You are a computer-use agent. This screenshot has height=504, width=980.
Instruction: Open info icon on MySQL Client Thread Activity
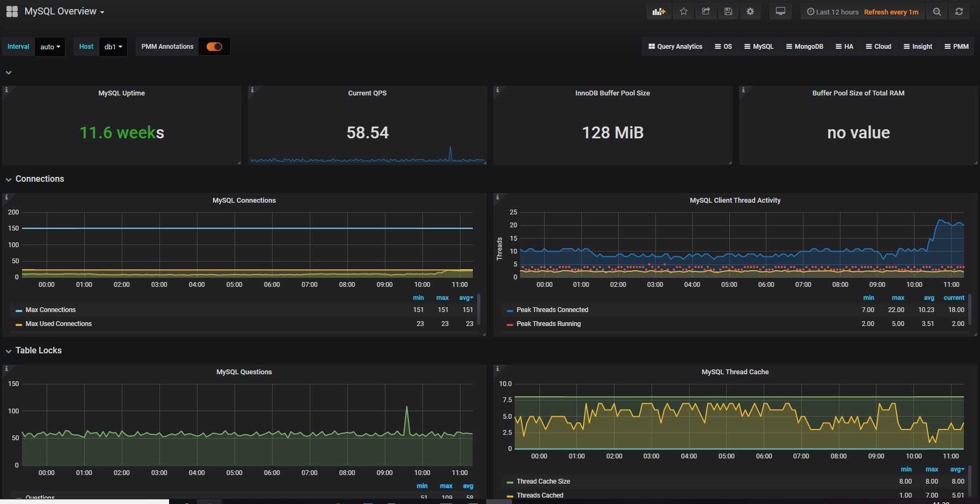click(x=498, y=197)
